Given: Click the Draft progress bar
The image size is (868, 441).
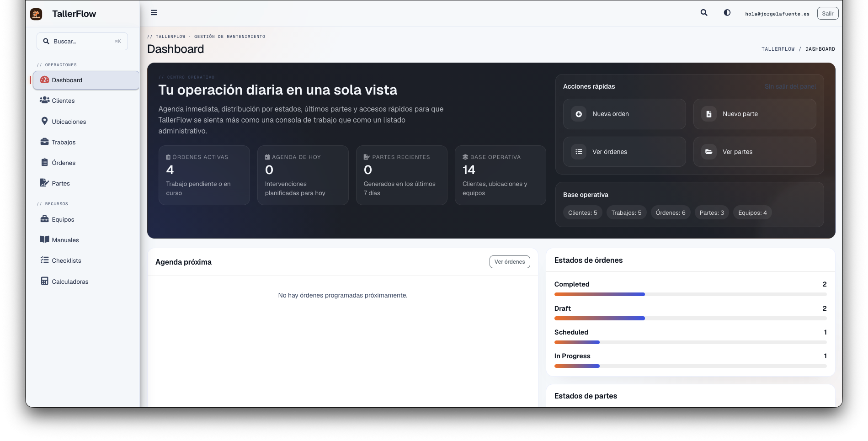Looking at the screenshot, I should (x=690, y=319).
